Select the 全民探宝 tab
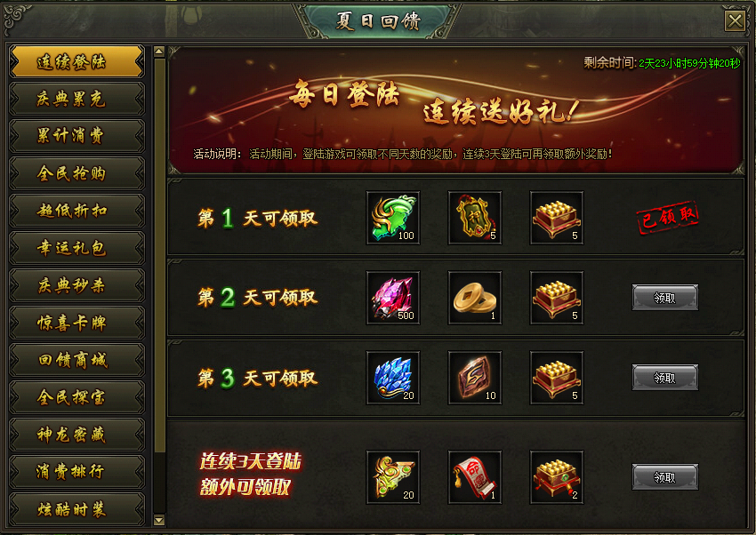Image resolution: width=756 pixels, height=535 pixels. pyautogui.click(x=76, y=397)
